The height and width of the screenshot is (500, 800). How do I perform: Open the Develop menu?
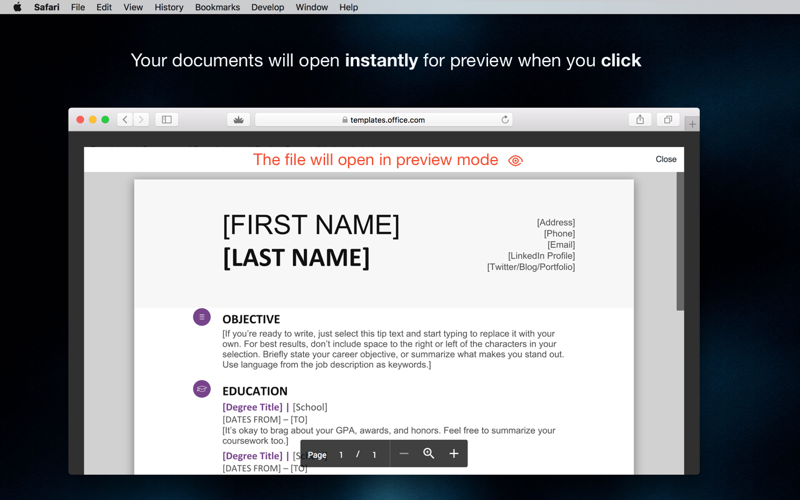tap(267, 7)
